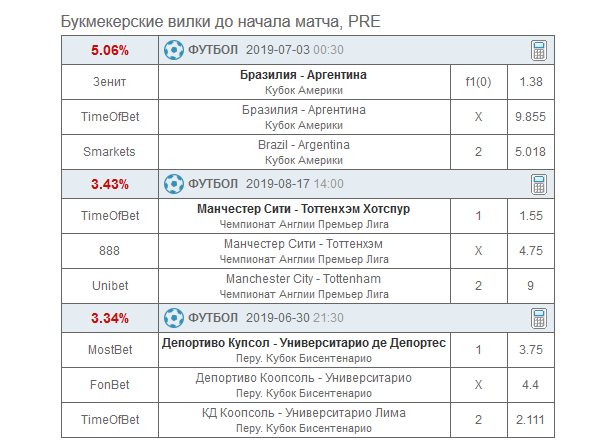The image size is (609, 443).
Task: Click the 888 bookmaker name
Action: [x=110, y=251]
